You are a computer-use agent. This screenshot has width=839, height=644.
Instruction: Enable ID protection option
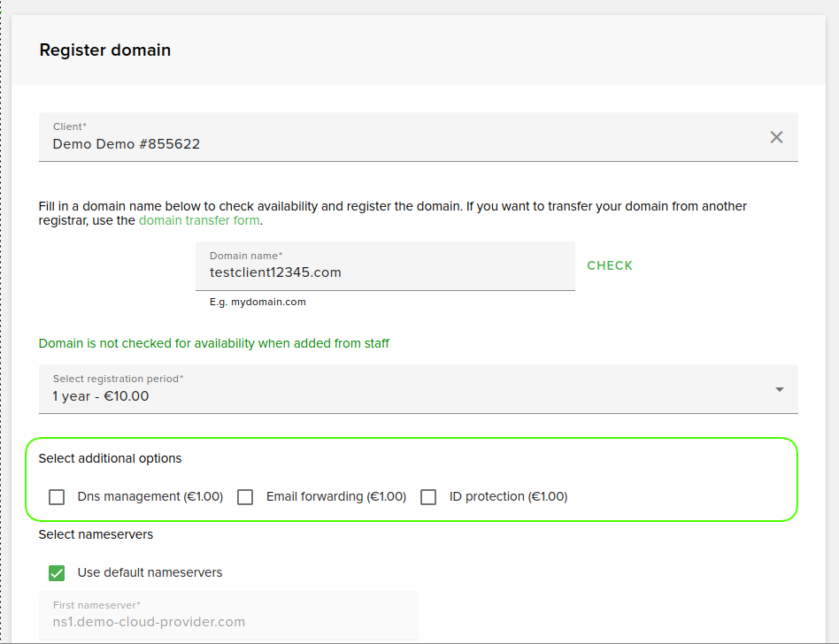point(428,496)
